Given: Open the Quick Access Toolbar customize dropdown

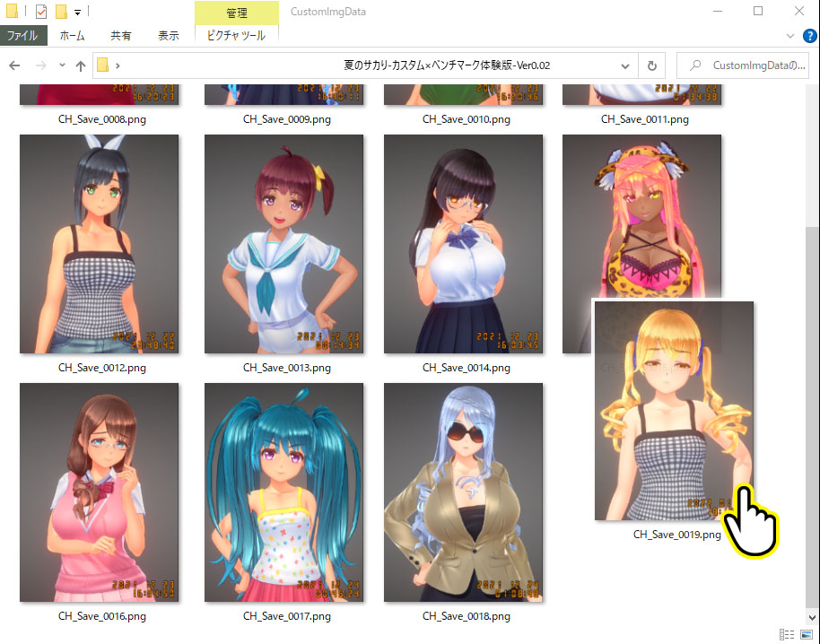Looking at the screenshot, I should click(x=78, y=12).
